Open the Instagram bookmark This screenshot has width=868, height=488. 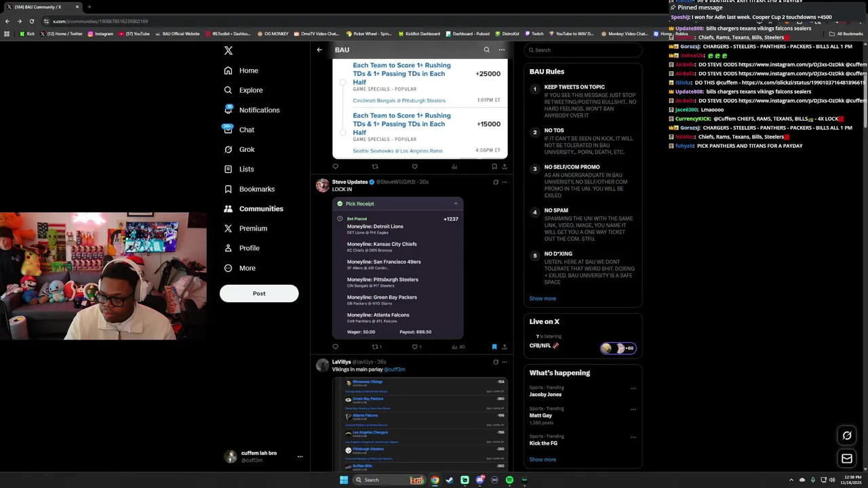tap(100, 34)
